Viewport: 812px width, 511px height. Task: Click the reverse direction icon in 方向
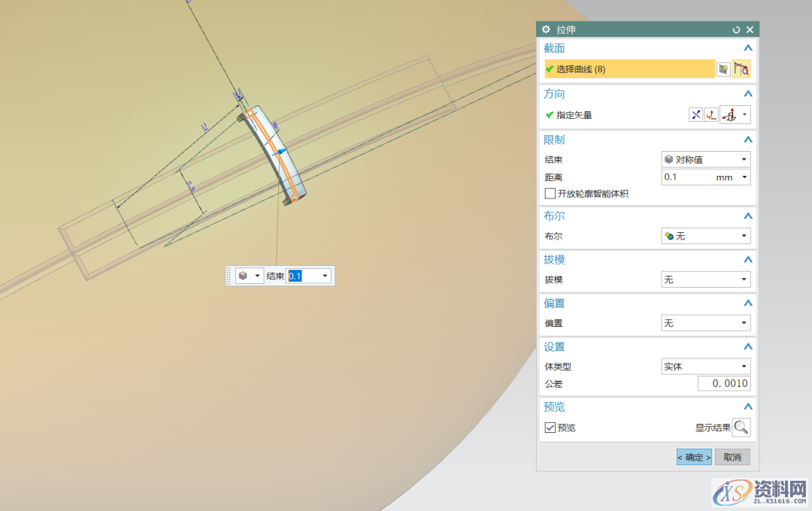pos(695,115)
